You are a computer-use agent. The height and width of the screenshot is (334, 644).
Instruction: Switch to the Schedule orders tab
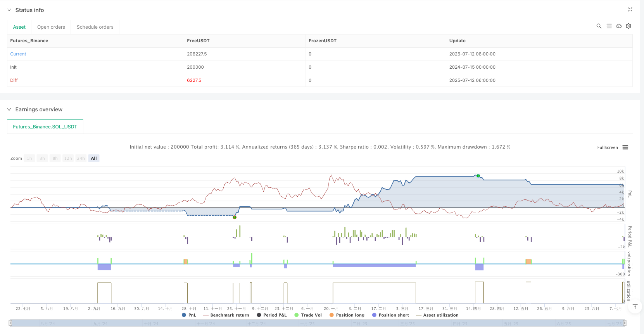95,27
